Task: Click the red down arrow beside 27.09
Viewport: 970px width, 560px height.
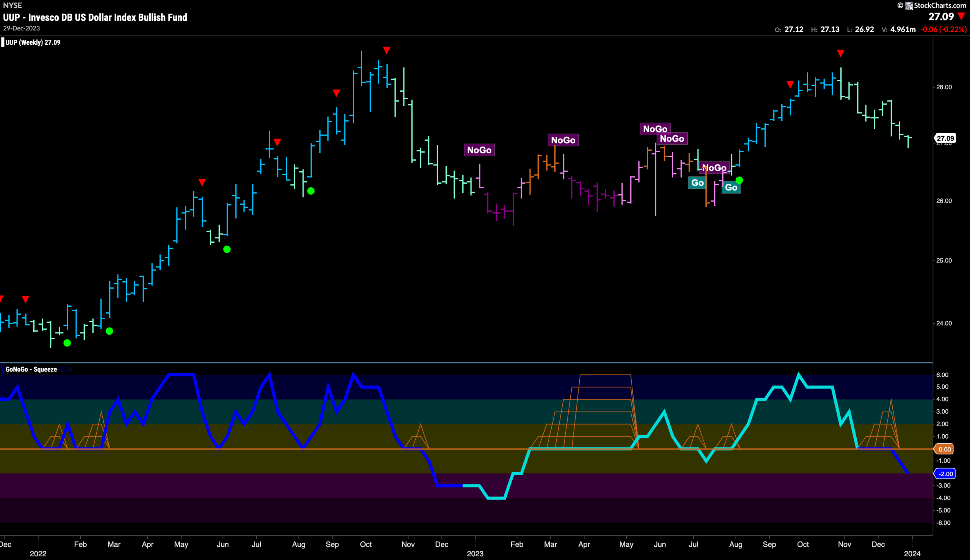Action: (x=961, y=17)
